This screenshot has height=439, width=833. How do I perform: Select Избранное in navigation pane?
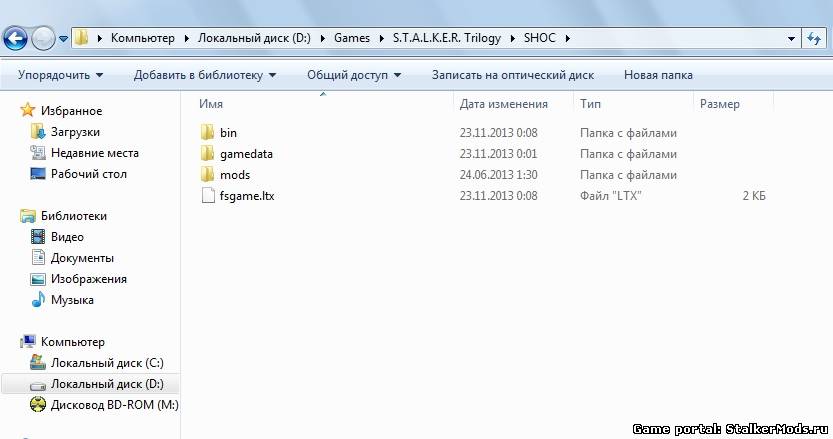click(71, 111)
